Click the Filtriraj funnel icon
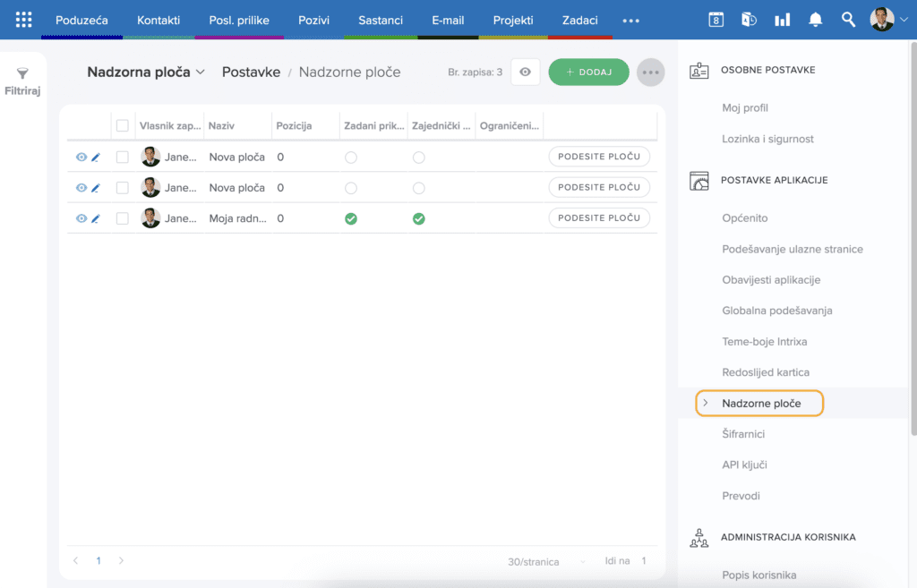This screenshot has height=588, width=917. click(x=23, y=74)
